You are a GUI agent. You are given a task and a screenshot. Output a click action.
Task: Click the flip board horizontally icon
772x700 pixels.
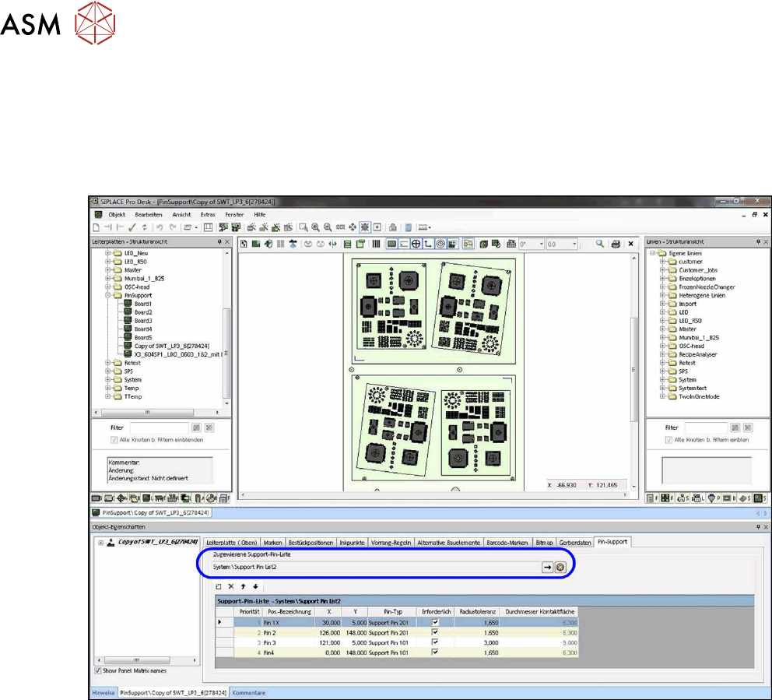point(333,244)
